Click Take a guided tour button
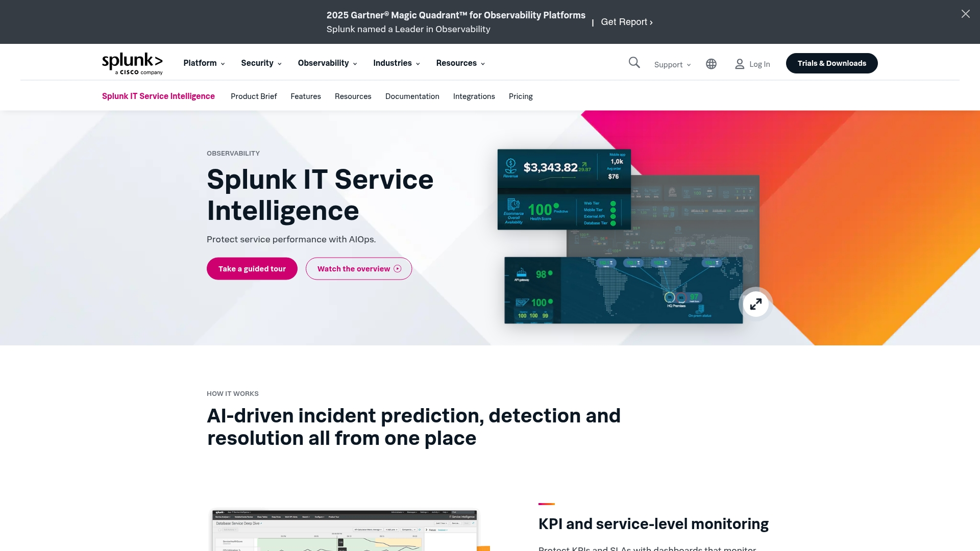 [252, 269]
